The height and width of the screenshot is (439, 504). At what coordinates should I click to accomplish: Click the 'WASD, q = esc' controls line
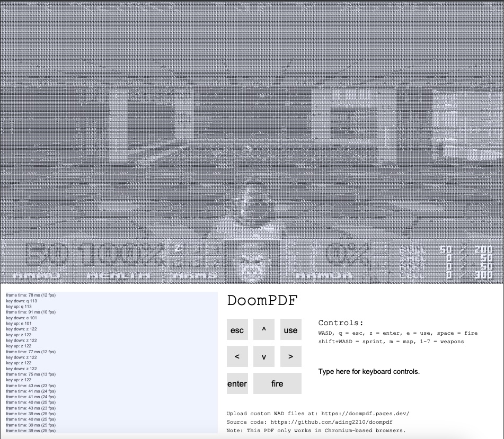(398, 333)
